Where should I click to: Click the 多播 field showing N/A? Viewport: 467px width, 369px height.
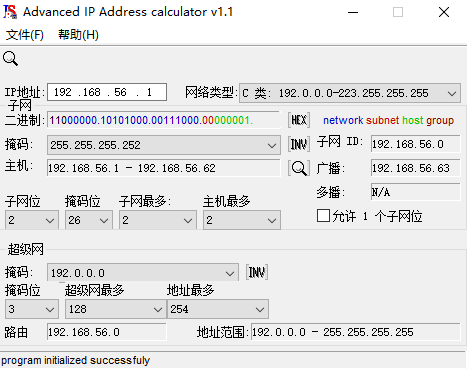coord(415,192)
